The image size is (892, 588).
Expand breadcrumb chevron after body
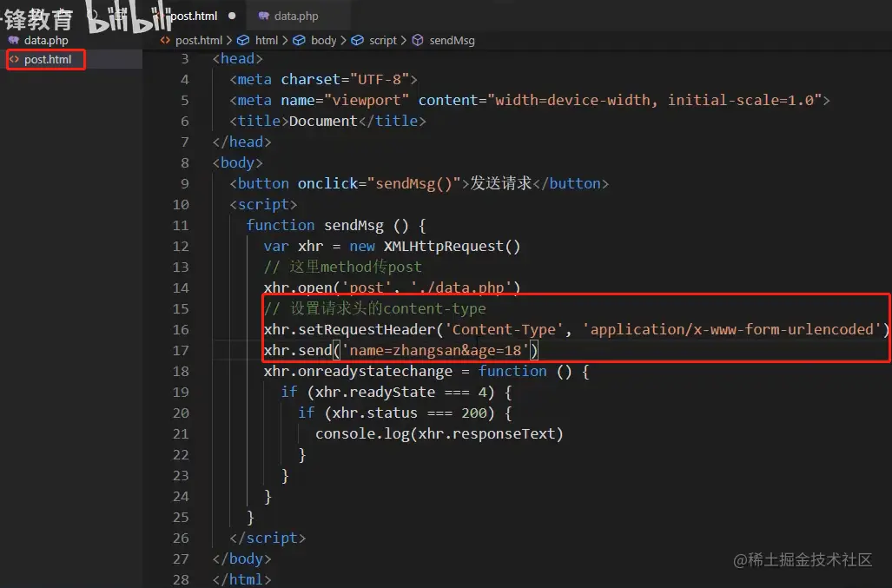tap(343, 40)
